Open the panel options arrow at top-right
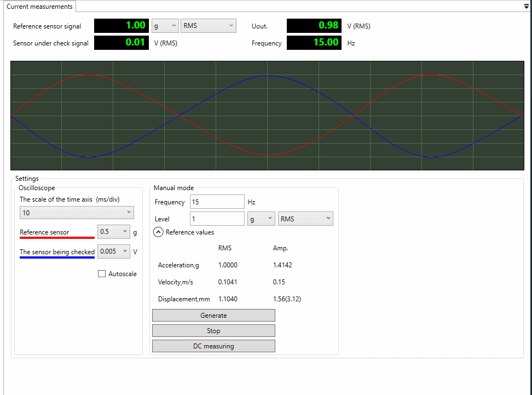 coord(526,6)
